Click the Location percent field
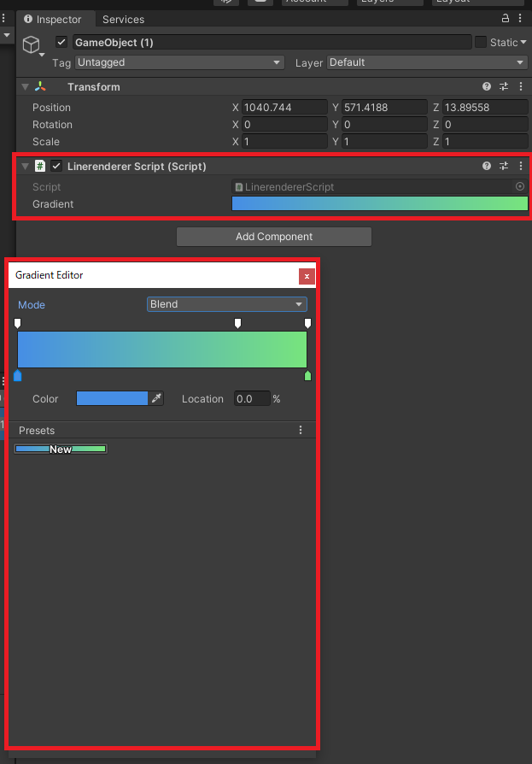This screenshot has width=532, height=764. click(x=252, y=398)
